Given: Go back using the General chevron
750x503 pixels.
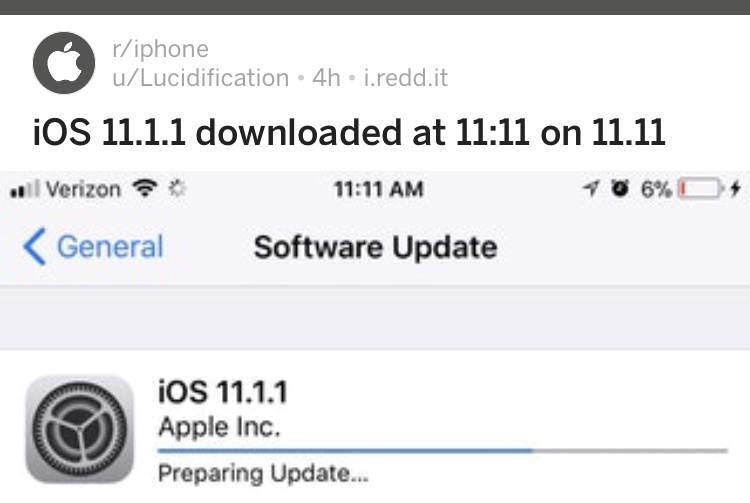Looking at the screenshot, I should 34,246.
